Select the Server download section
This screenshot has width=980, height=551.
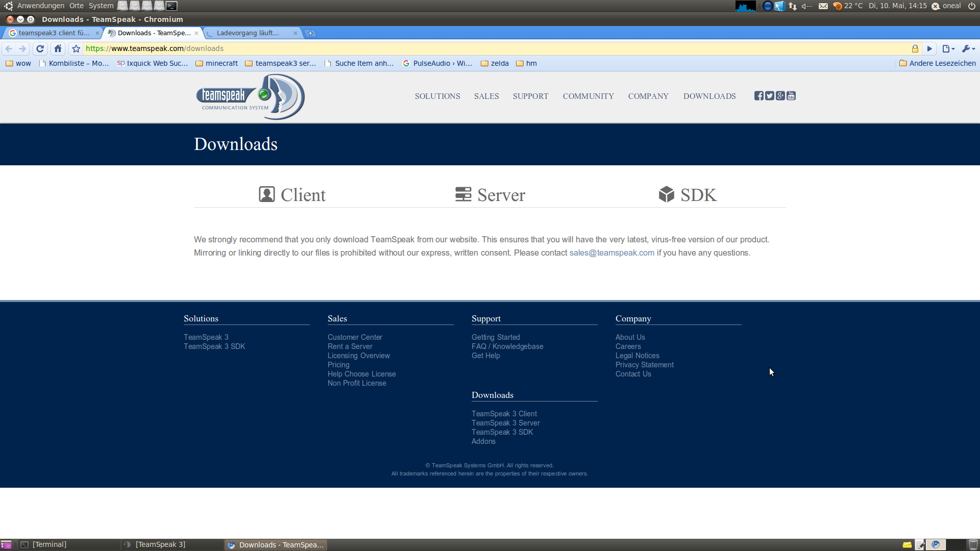pyautogui.click(x=490, y=194)
